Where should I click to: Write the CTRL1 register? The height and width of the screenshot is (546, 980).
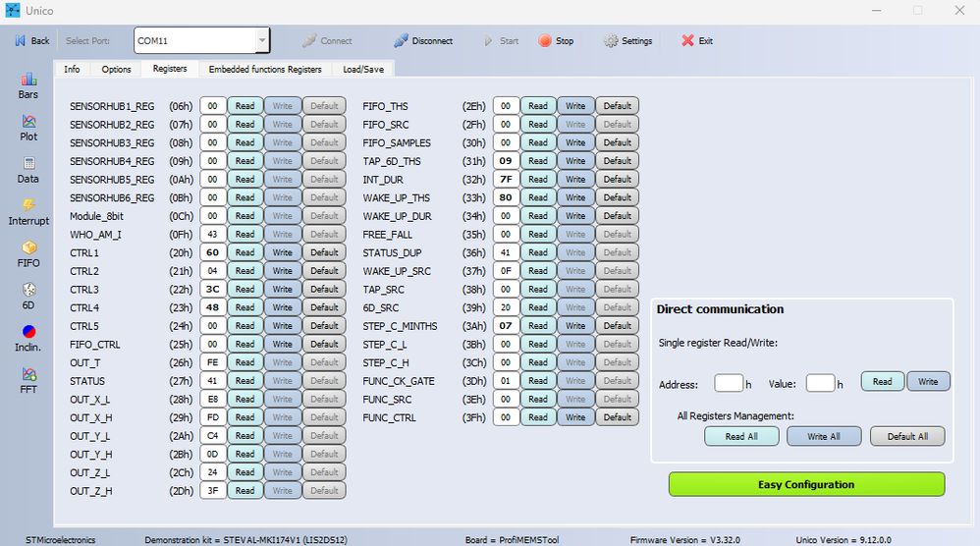tap(283, 252)
